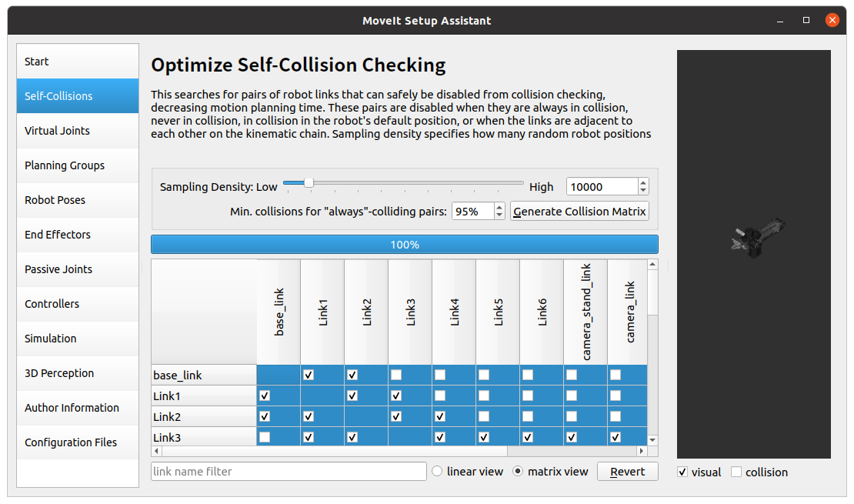Open Robot Poses section
Screen dimensions: 854x504
[x=78, y=200]
